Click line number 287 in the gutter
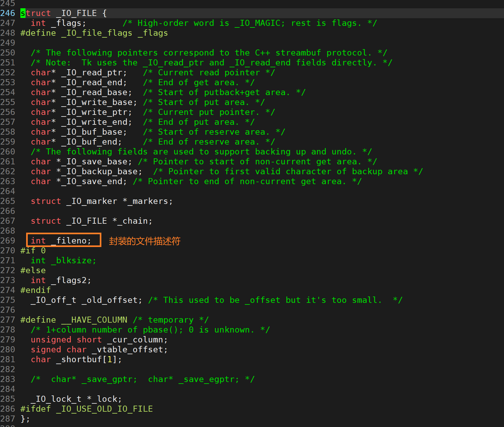The height and width of the screenshot is (427, 504). [8, 419]
